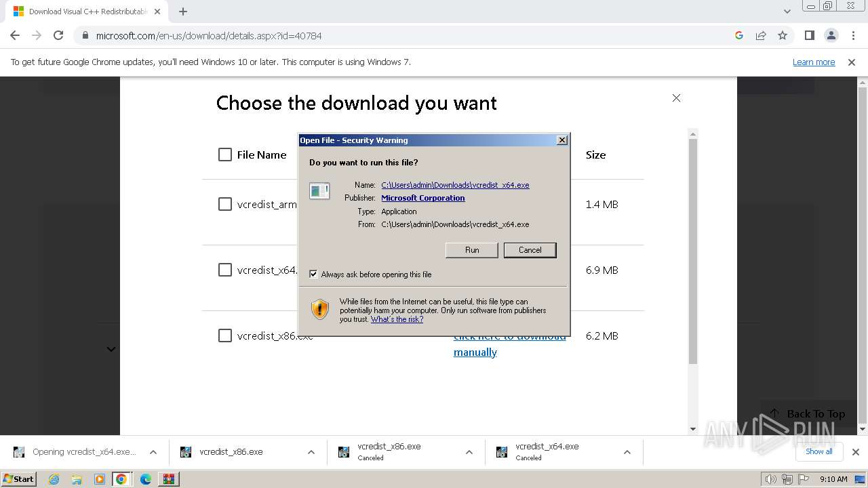Expand options for canceled vcredist_x86.exe download

(x=469, y=452)
